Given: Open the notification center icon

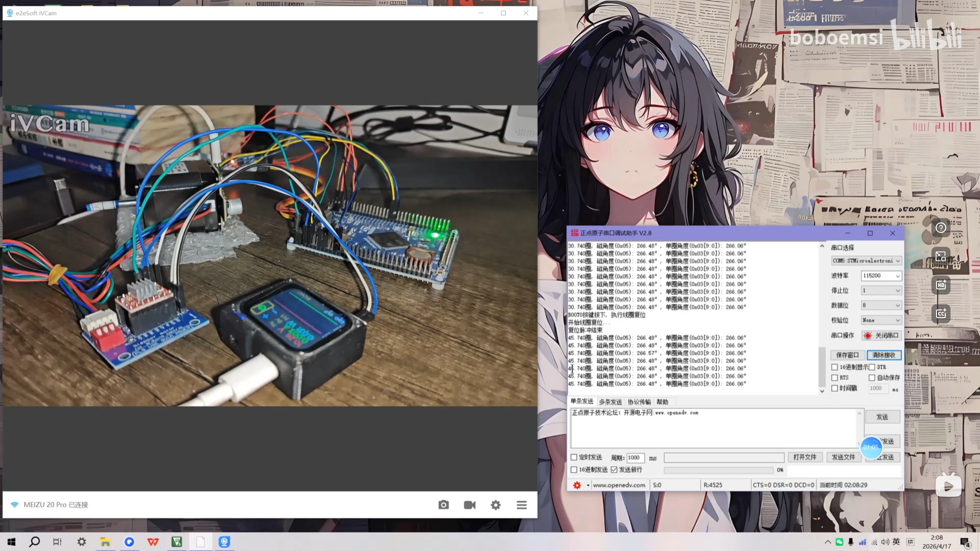Looking at the screenshot, I should coord(965,542).
